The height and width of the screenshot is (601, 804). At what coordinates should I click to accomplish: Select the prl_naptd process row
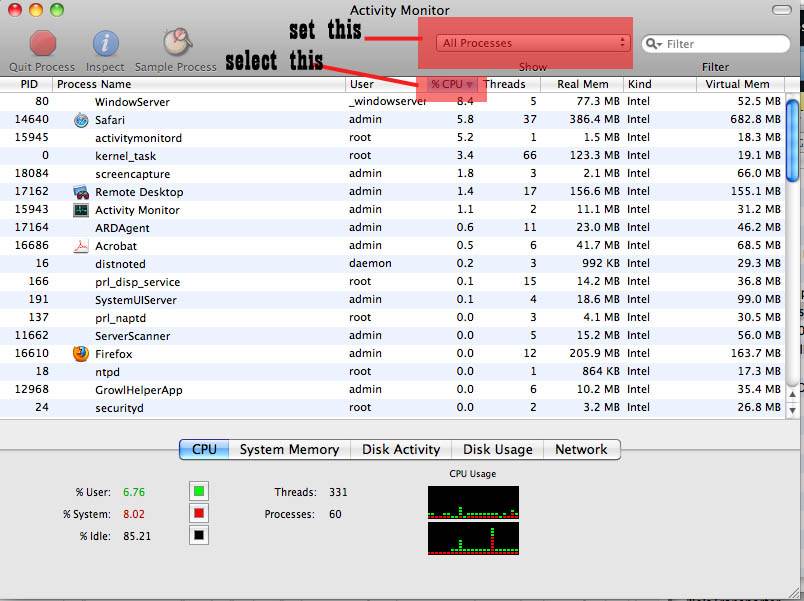(392, 317)
